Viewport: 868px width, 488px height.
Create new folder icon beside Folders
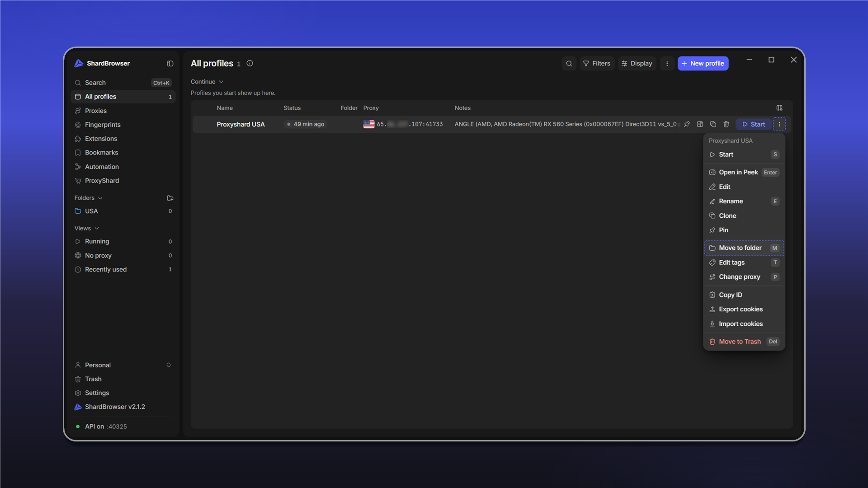tap(170, 198)
